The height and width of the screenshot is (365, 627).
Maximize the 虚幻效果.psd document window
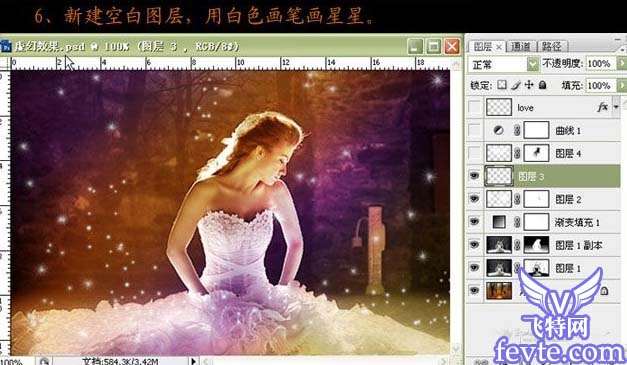[x=433, y=46]
